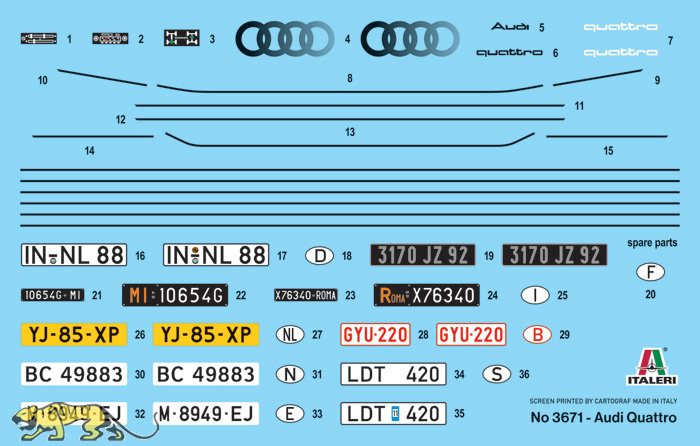Click the Italeri brand logo
Viewport: 700px width, 446px height.
[x=652, y=366]
